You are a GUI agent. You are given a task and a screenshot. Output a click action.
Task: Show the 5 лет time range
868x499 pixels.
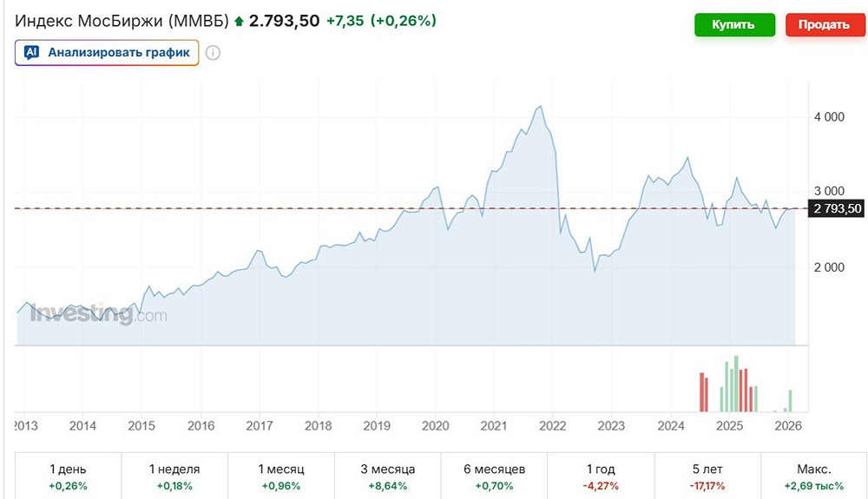click(x=708, y=476)
